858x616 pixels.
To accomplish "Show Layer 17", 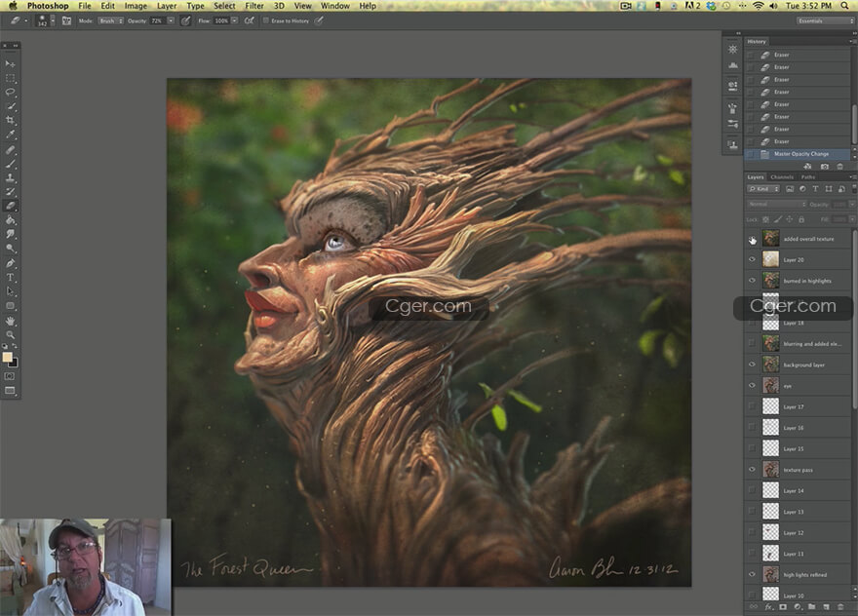I will pos(752,406).
